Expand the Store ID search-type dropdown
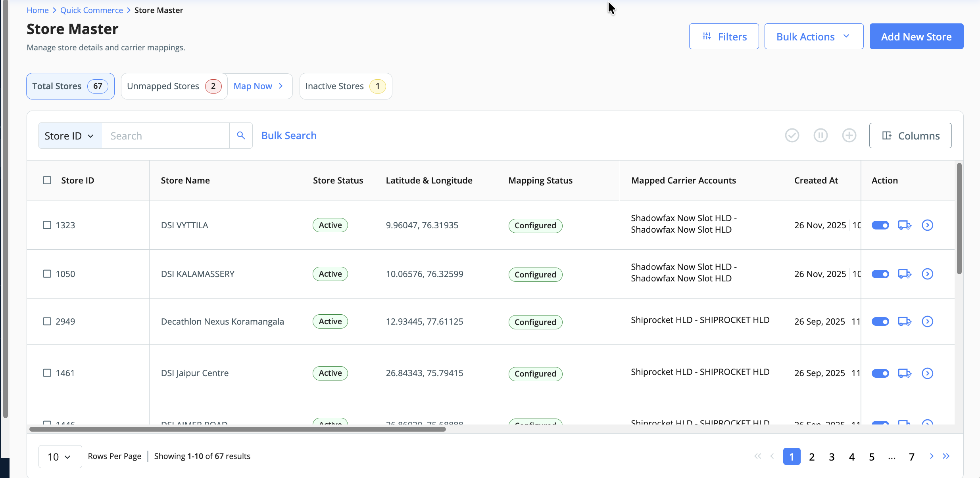The image size is (980, 478). click(70, 136)
